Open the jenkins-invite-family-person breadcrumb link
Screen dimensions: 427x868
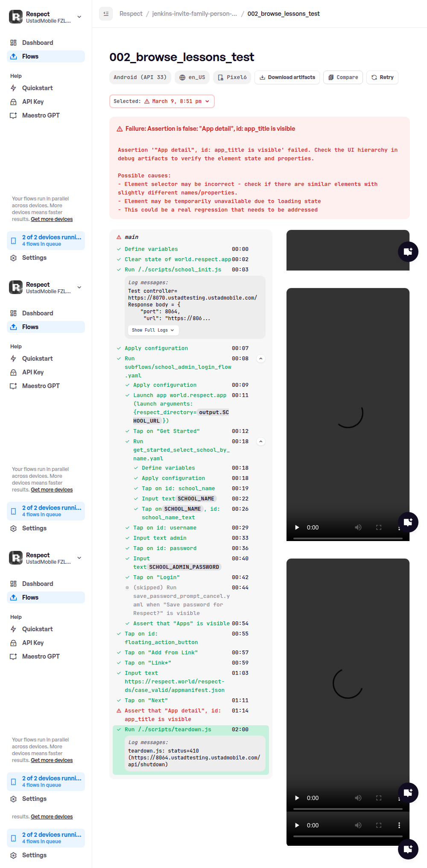195,14
